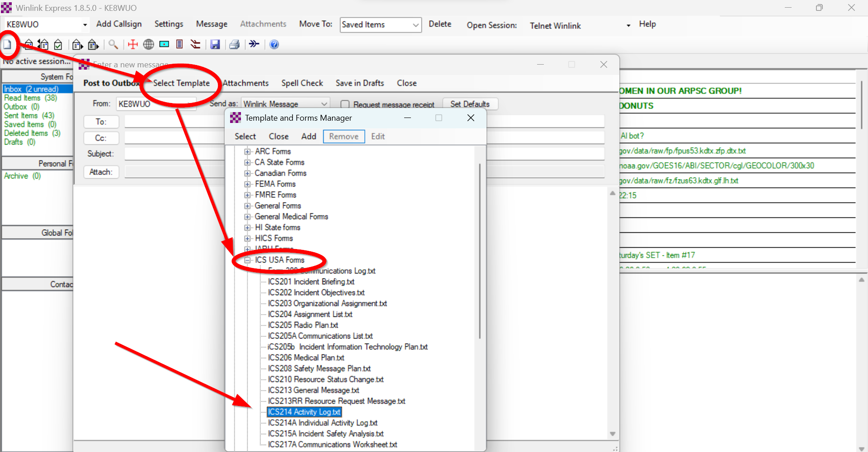Click the blue double-arrow open session icon
The width and height of the screenshot is (868, 452).
[x=254, y=44]
